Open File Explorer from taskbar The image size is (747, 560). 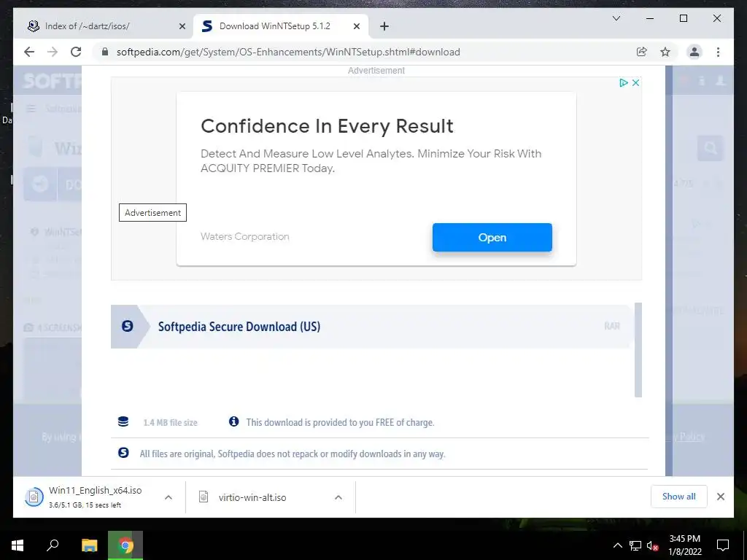89,545
